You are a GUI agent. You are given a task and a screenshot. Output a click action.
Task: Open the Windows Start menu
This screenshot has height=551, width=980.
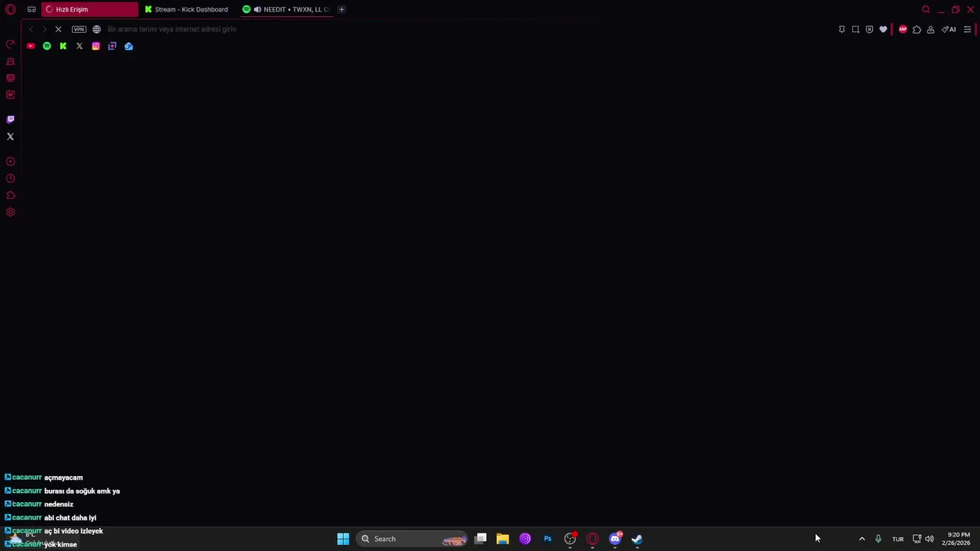pyautogui.click(x=343, y=539)
